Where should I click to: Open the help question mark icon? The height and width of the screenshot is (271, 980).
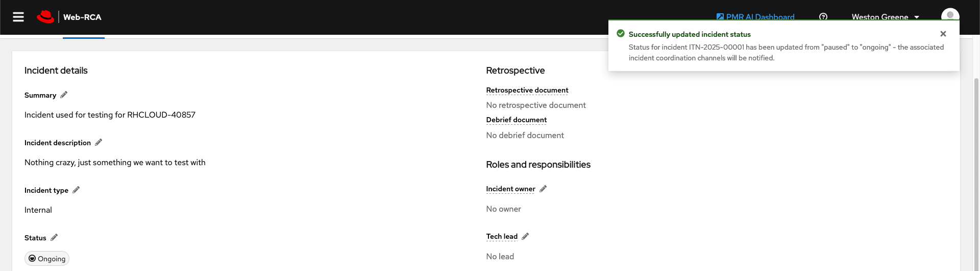coord(823,16)
